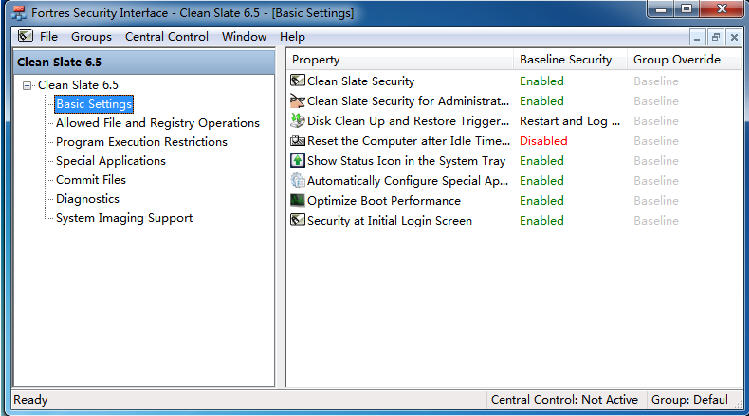Click the Clean Slate Security row icon

coord(297,81)
